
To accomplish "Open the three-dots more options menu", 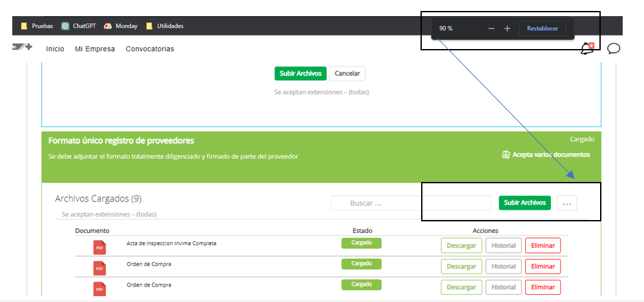I will pyautogui.click(x=566, y=203).
